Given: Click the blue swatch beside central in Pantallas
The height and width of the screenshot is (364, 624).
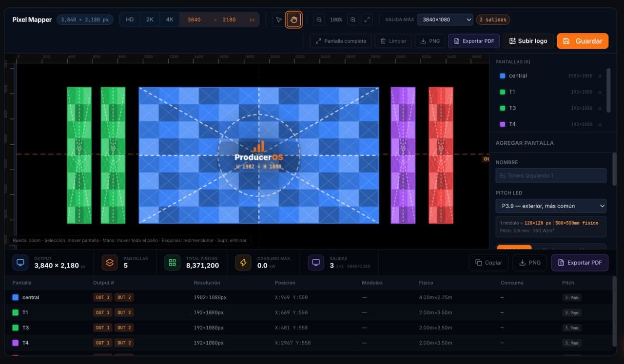Looking at the screenshot, I should (x=503, y=76).
